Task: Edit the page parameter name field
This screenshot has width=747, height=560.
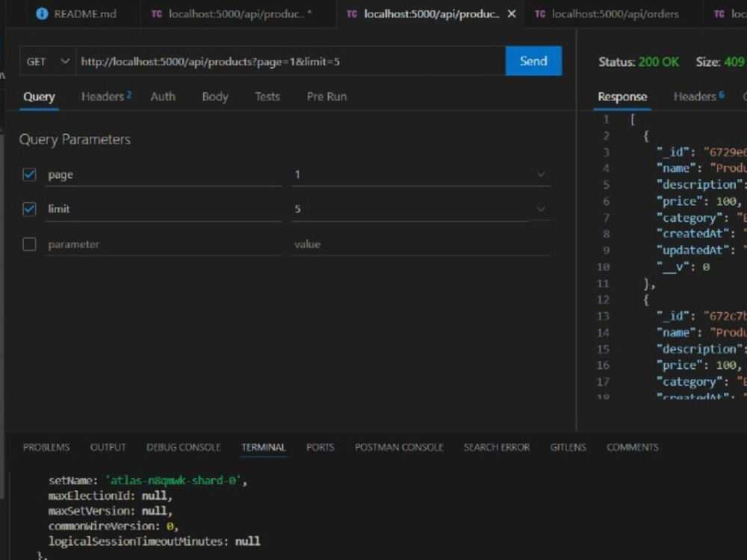Action: pos(164,175)
